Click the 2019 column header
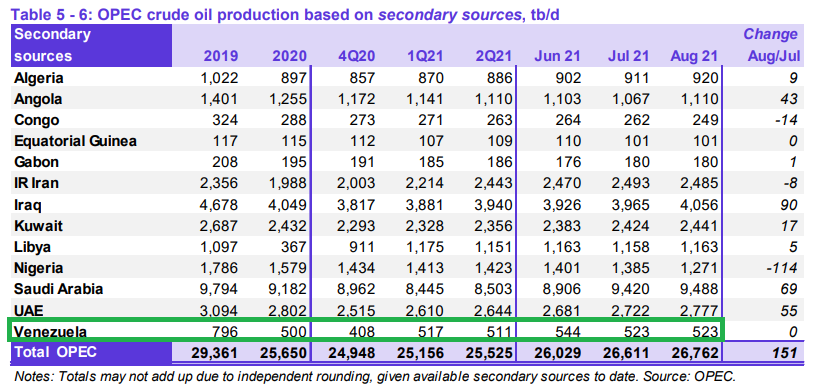The width and height of the screenshot is (817, 390). pos(221,56)
